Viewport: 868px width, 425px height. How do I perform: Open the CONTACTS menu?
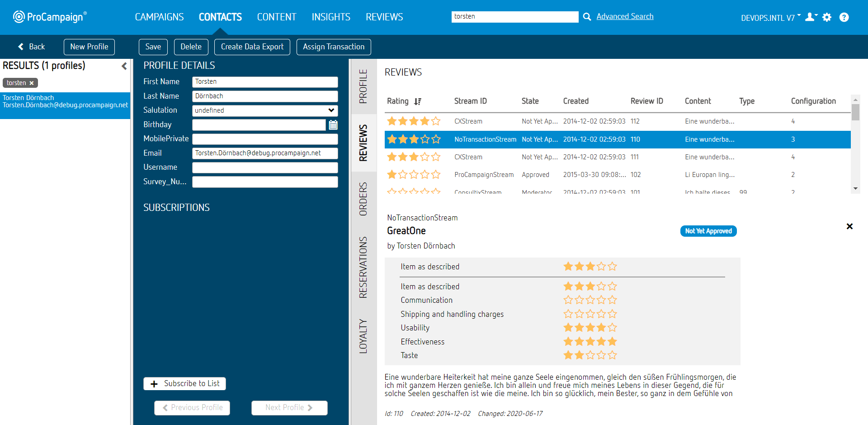(220, 17)
